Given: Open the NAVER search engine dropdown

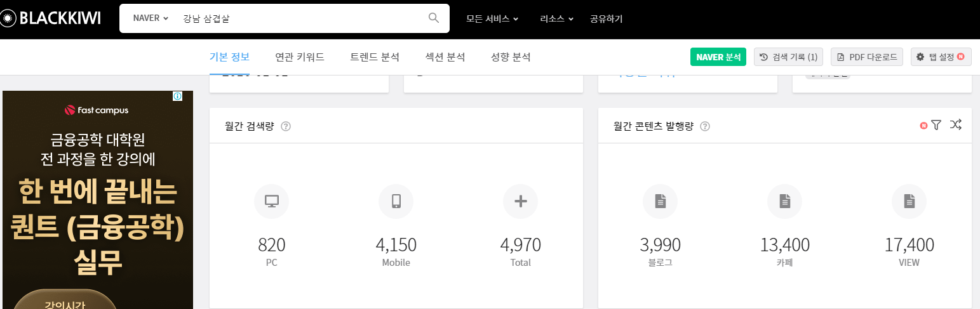Looking at the screenshot, I should 151,18.
